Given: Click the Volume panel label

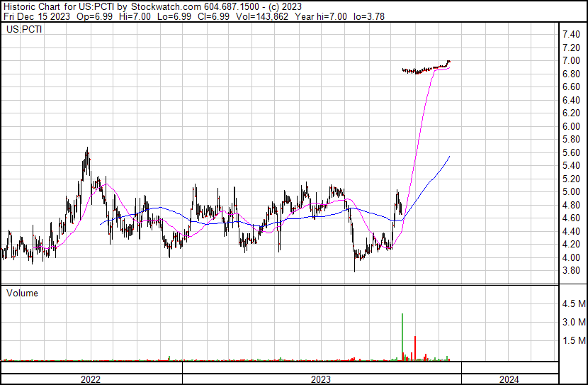Looking at the screenshot, I should click(x=22, y=293).
